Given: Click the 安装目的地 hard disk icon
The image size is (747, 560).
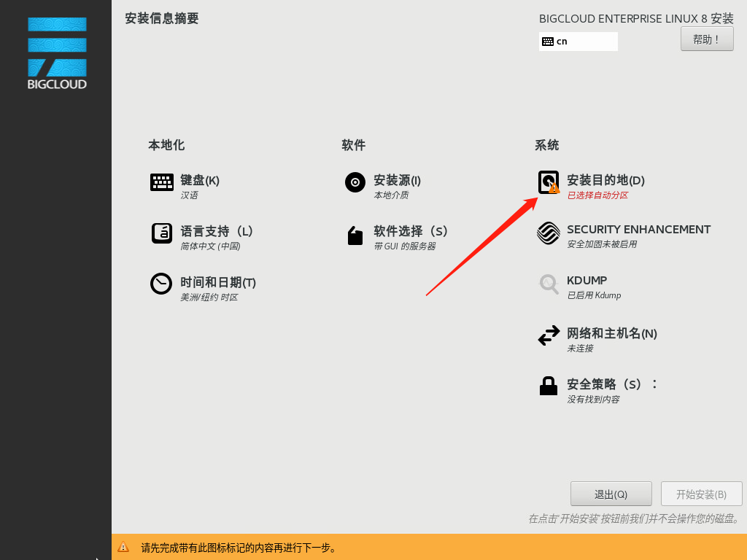Looking at the screenshot, I should [x=548, y=182].
